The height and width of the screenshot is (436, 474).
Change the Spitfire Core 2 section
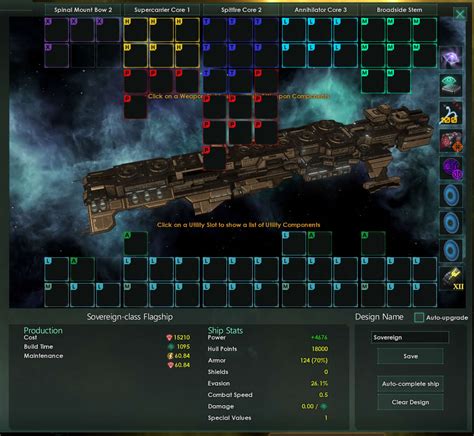[x=241, y=10]
